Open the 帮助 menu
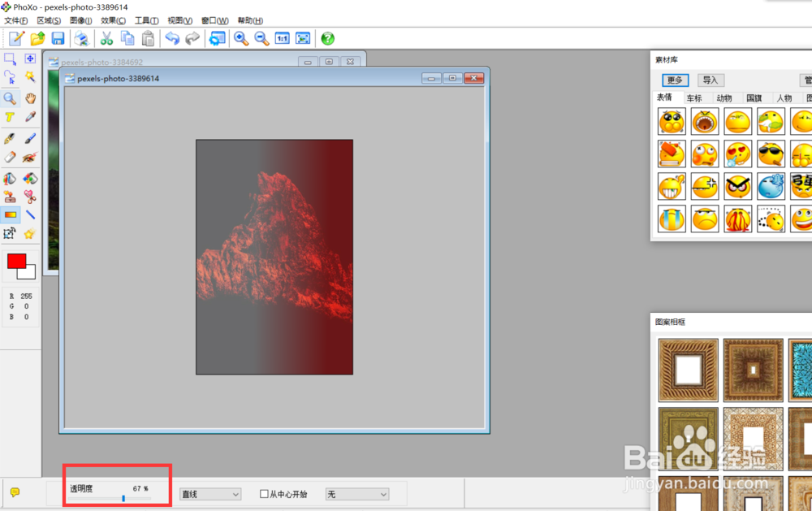Viewport: 812px width, 511px height. click(x=250, y=21)
